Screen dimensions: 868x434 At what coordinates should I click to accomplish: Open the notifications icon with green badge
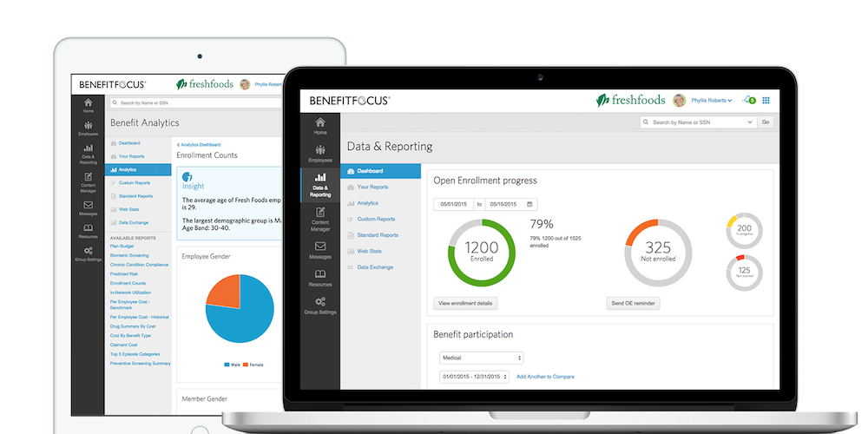pyautogui.click(x=748, y=101)
